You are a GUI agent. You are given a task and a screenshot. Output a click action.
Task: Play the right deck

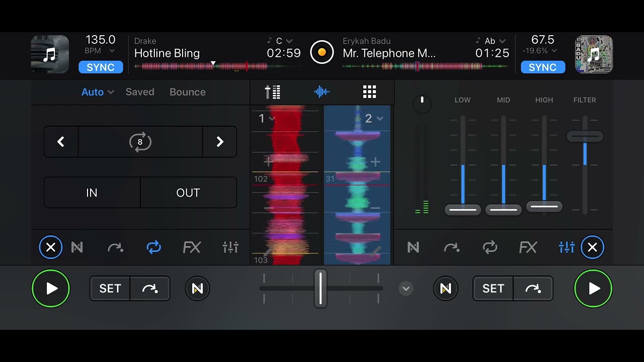click(x=593, y=289)
